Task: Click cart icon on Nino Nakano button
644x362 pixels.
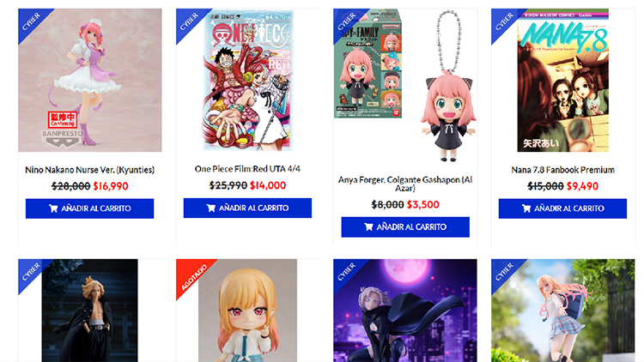Action: (53, 208)
